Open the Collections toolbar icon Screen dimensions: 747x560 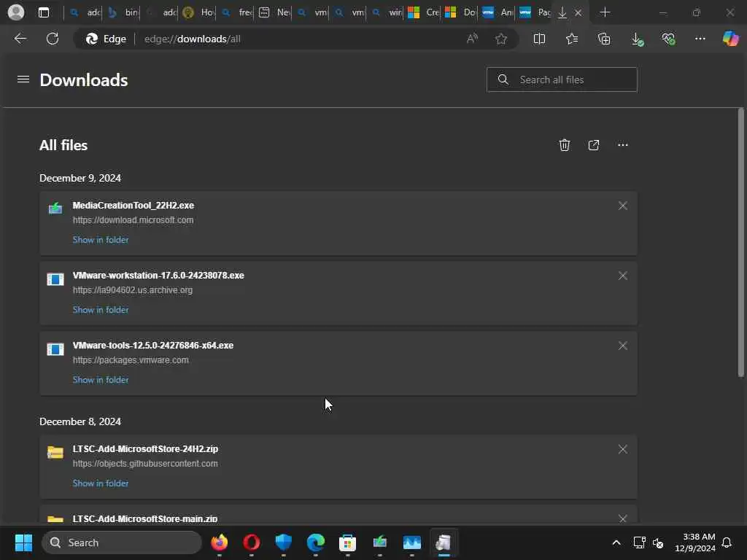(x=604, y=39)
